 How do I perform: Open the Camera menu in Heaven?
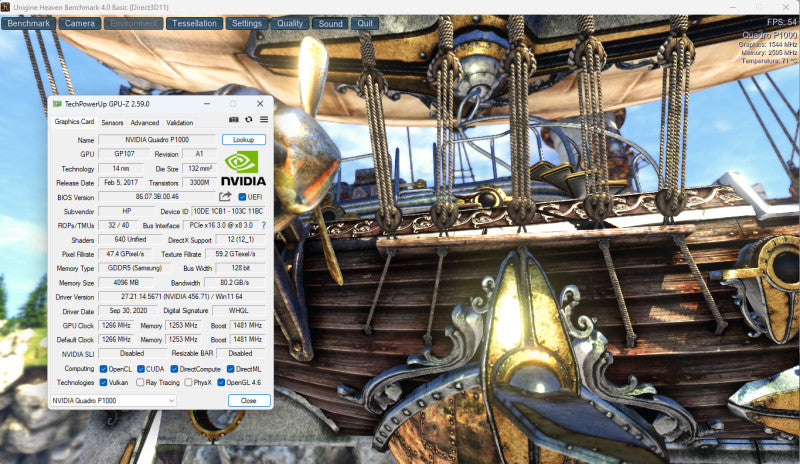coord(80,23)
